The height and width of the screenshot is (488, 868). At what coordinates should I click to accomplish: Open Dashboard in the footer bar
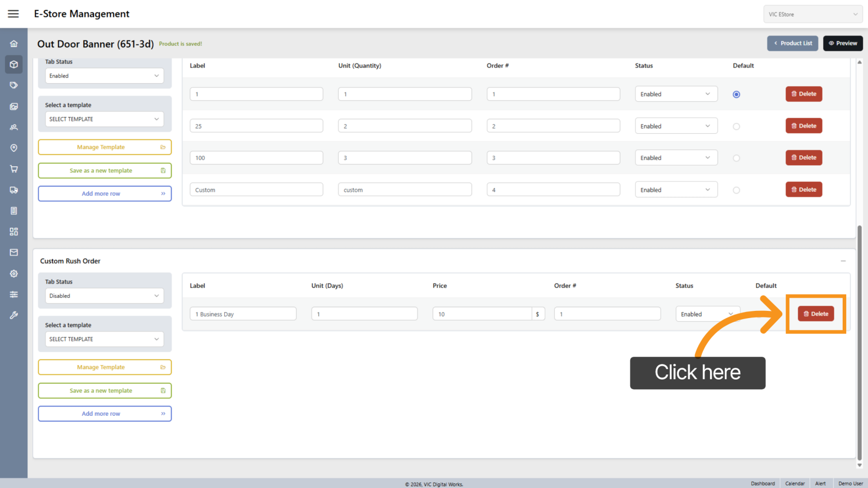pos(763,483)
